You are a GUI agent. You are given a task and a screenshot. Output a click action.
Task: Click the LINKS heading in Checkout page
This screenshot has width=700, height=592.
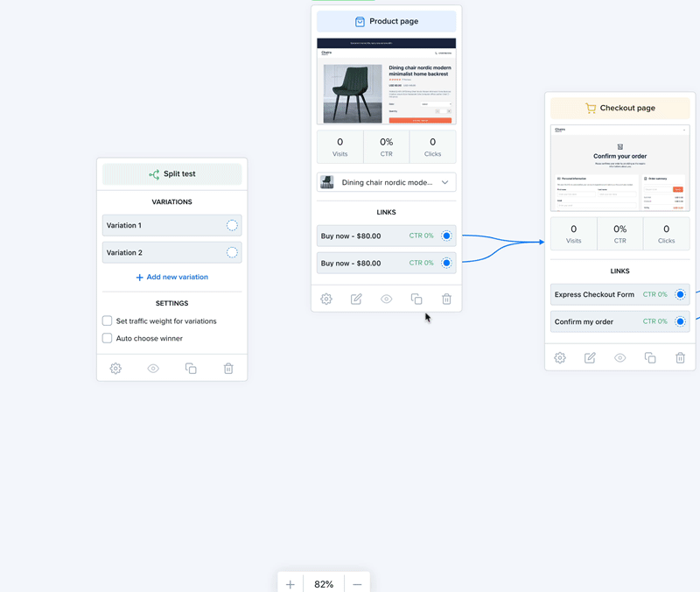[619, 271]
